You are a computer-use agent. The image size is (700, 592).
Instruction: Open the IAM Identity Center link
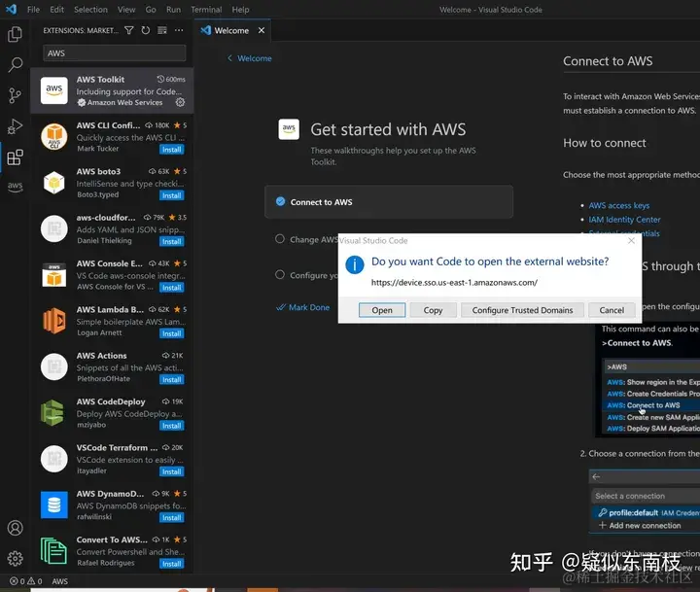pos(624,220)
